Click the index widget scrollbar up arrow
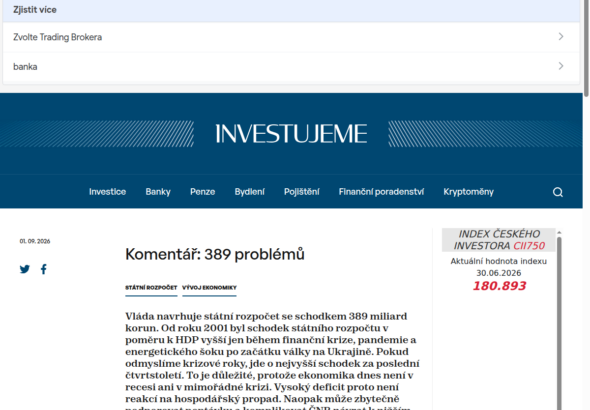This screenshot has height=410, width=590. click(x=559, y=232)
